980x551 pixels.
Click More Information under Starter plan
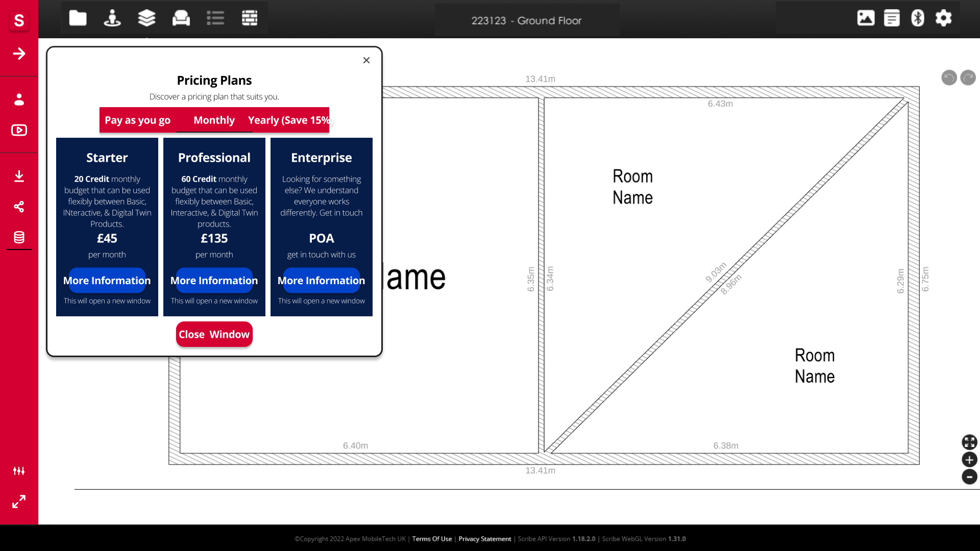click(107, 281)
